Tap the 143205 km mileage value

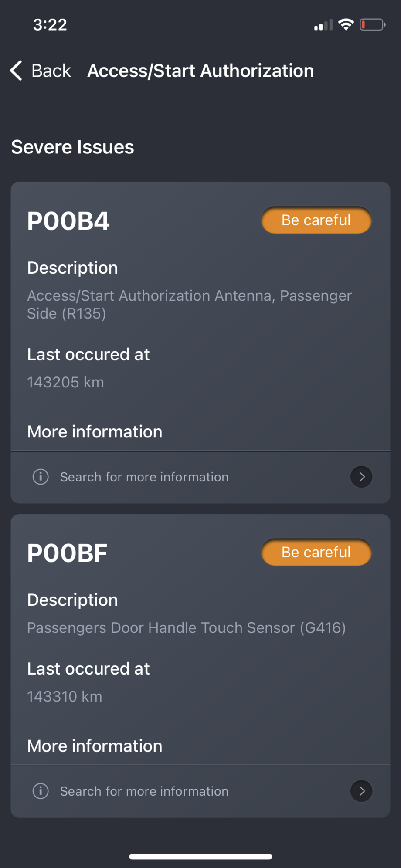65,382
